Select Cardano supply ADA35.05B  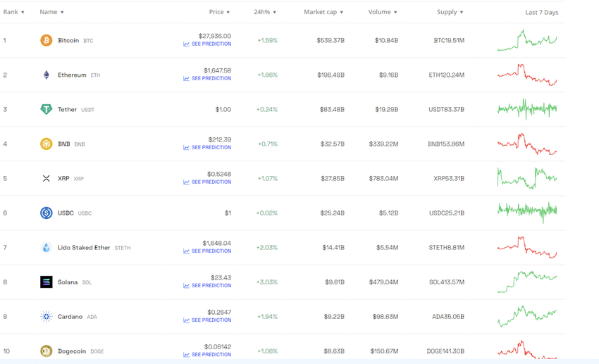pyautogui.click(x=448, y=317)
